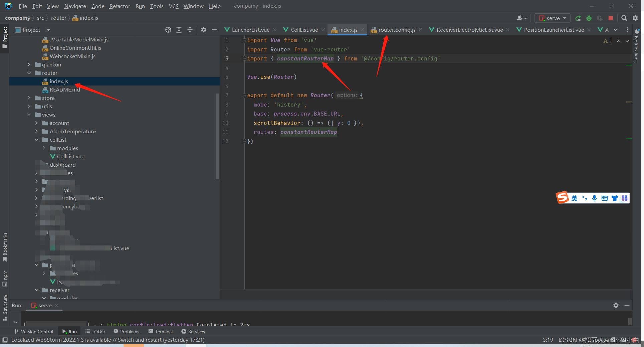Click the Project view dropdown arrow
The width and height of the screenshot is (644, 347).
pyautogui.click(x=48, y=30)
